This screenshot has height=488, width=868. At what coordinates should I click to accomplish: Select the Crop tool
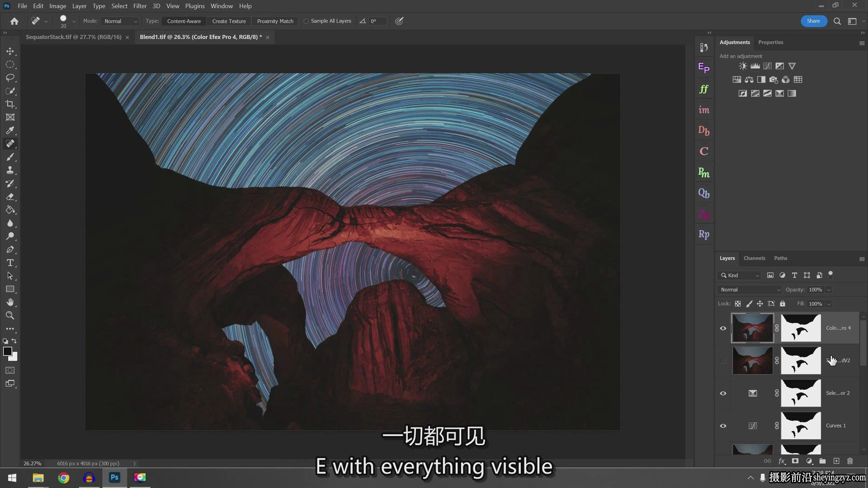[10, 104]
